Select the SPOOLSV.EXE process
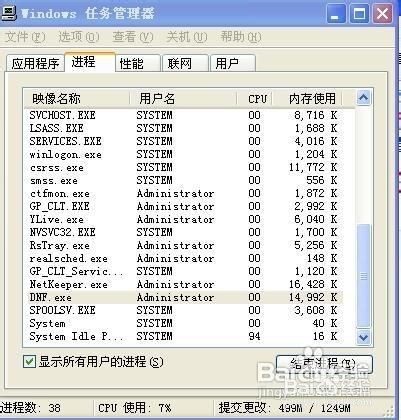Screen dimensions: 401x420 pos(183,310)
